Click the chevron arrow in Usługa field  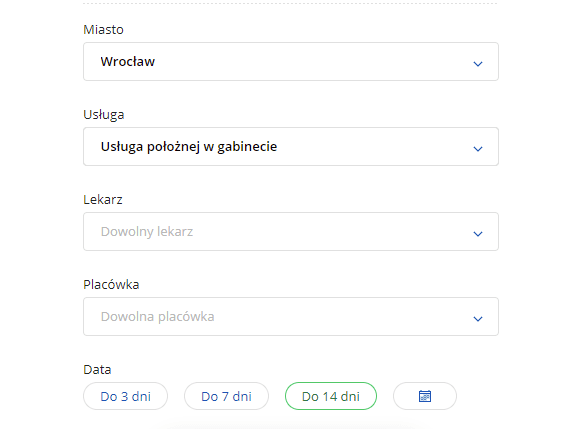(478, 149)
